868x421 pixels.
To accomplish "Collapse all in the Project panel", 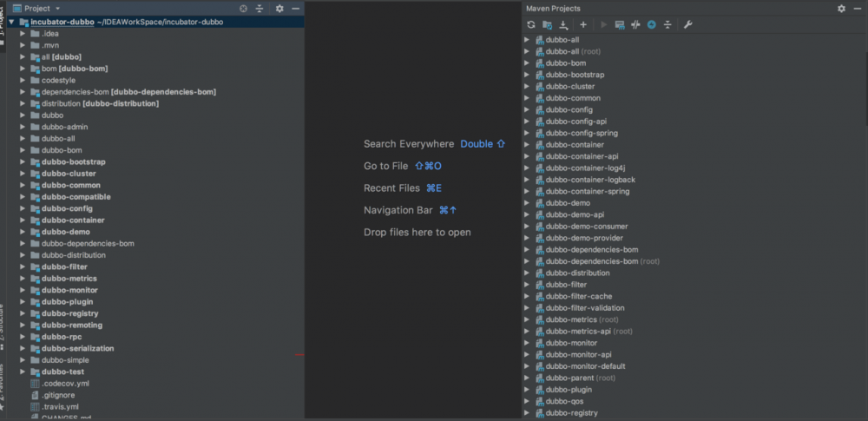I will coord(259,9).
